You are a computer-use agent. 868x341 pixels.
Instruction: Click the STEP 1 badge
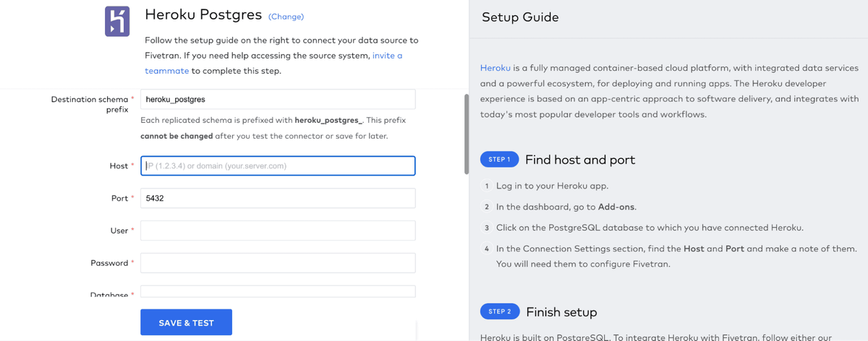(499, 160)
